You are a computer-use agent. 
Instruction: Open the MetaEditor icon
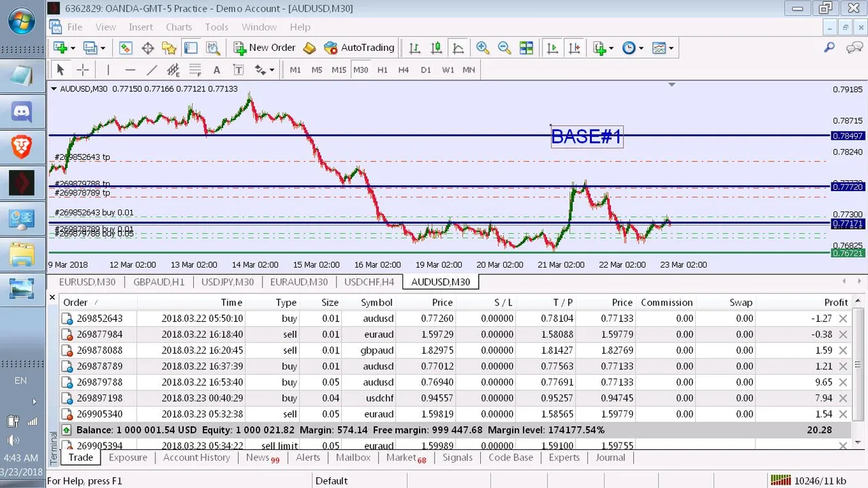tap(309, 47)
